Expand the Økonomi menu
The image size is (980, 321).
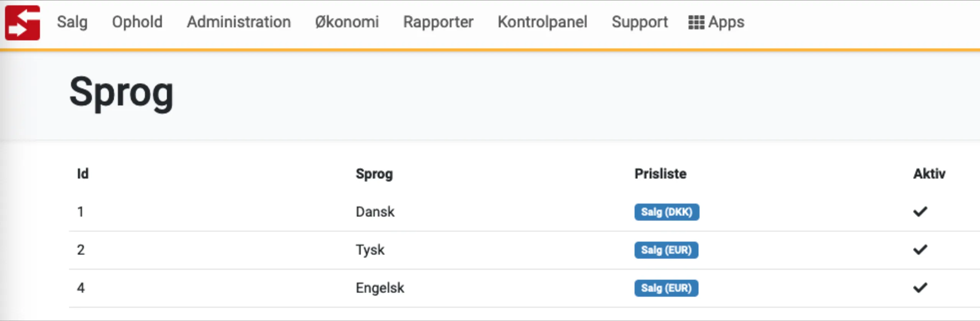(347, 22)
